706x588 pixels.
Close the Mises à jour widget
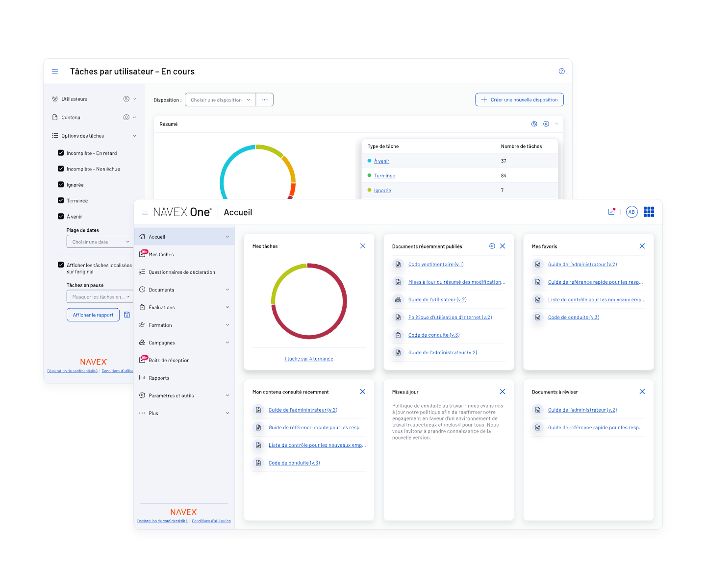point(503,392)
